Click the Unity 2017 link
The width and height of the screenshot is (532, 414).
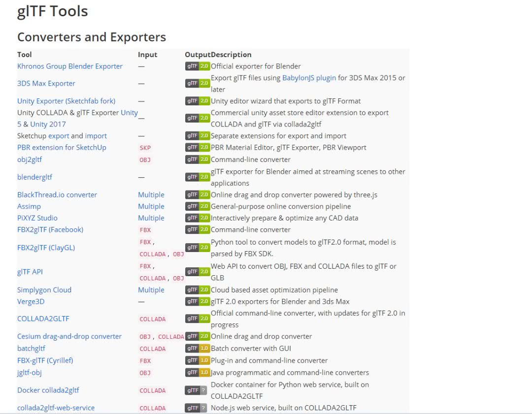click(x=48, y=124)
